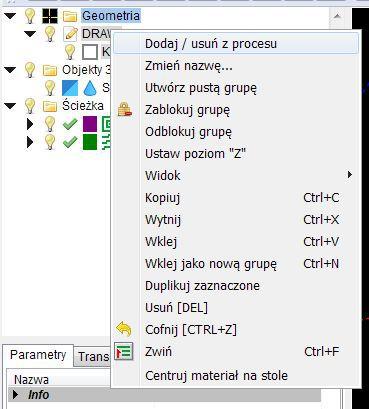The image size is (369, 409).
Task: Click the white square geometry icon
Action: 90,52
